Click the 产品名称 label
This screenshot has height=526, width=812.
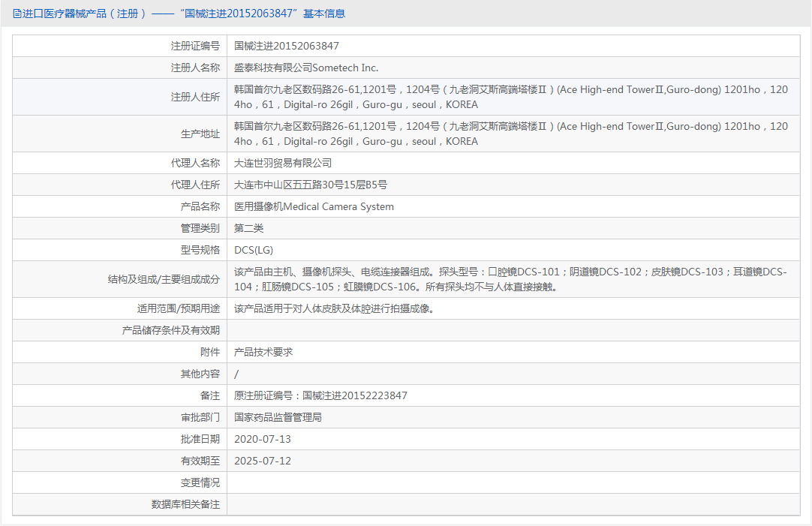pos(200,206)
